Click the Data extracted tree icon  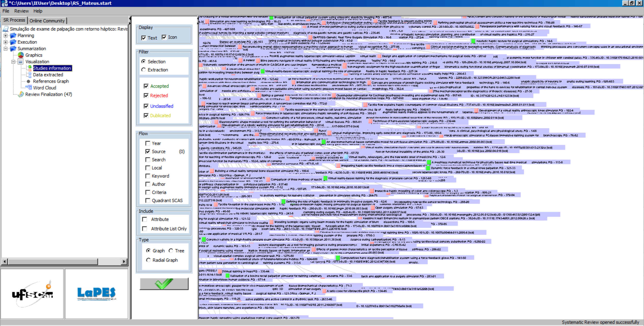29,75
